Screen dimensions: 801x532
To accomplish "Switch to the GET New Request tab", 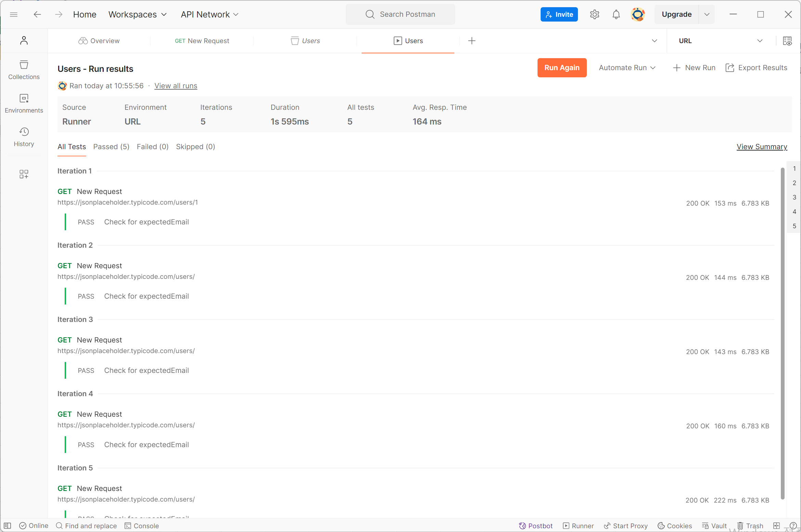I will pos(202,41).
